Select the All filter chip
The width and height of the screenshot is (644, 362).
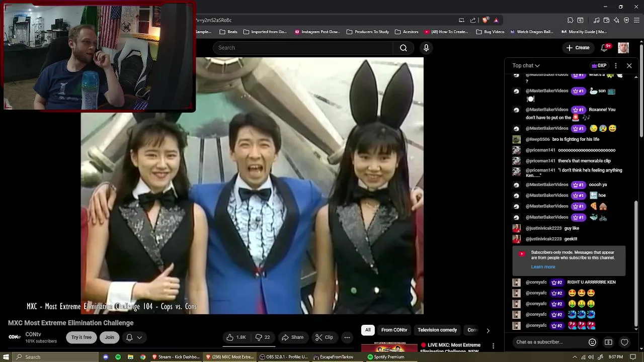pos(368,330)
